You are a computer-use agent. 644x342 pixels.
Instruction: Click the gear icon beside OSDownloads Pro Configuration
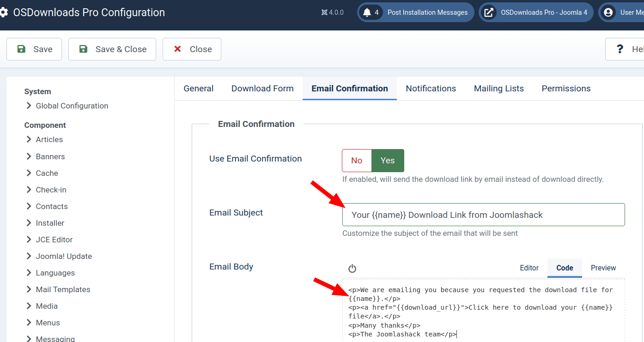[4, 12]
